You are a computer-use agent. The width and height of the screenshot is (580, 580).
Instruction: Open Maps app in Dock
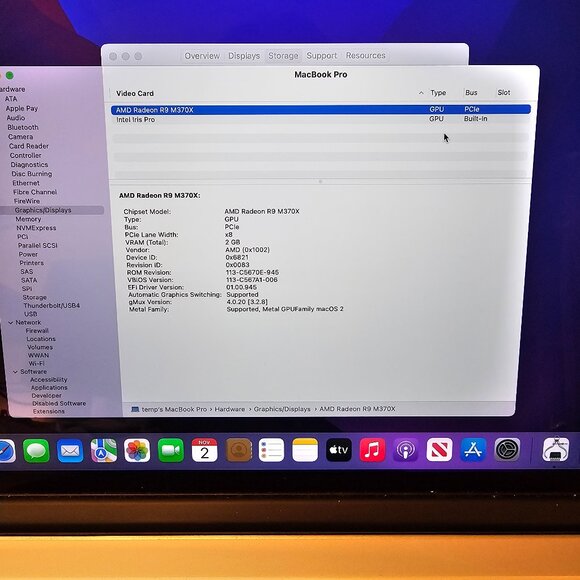104,451
